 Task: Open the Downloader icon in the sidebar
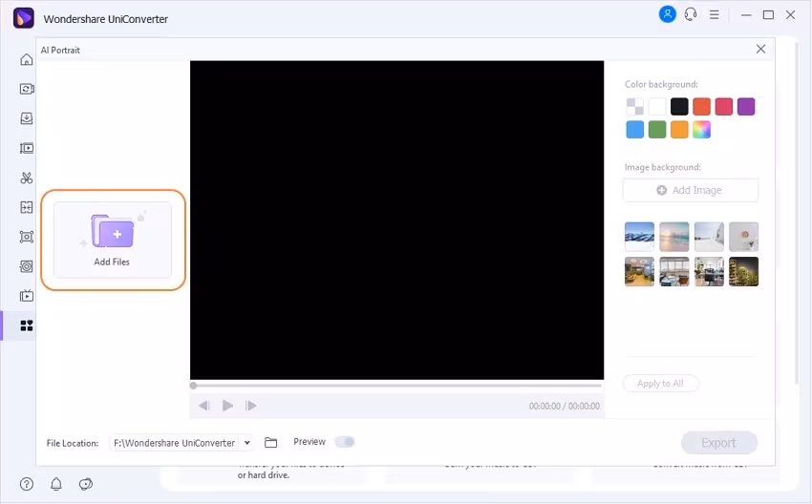pos(27,118)
